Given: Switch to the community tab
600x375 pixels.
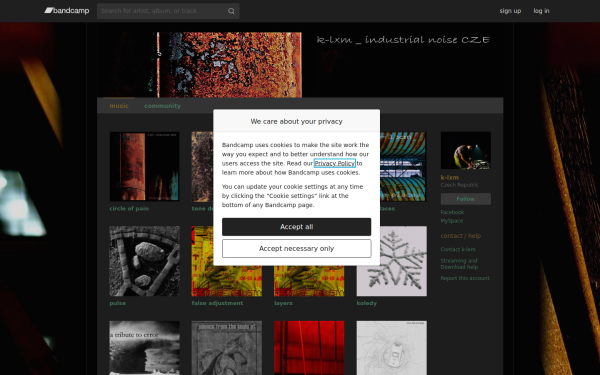Looking at the screenshot, I should tap(162, 106).
